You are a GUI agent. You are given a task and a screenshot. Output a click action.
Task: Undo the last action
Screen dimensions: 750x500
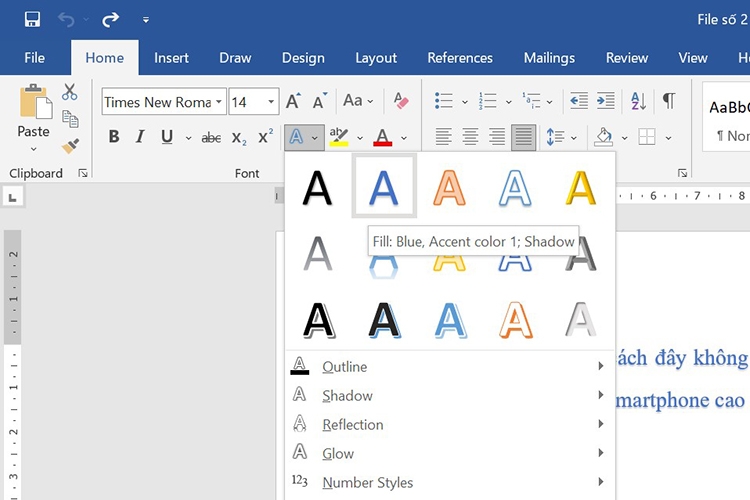(66, 20)
